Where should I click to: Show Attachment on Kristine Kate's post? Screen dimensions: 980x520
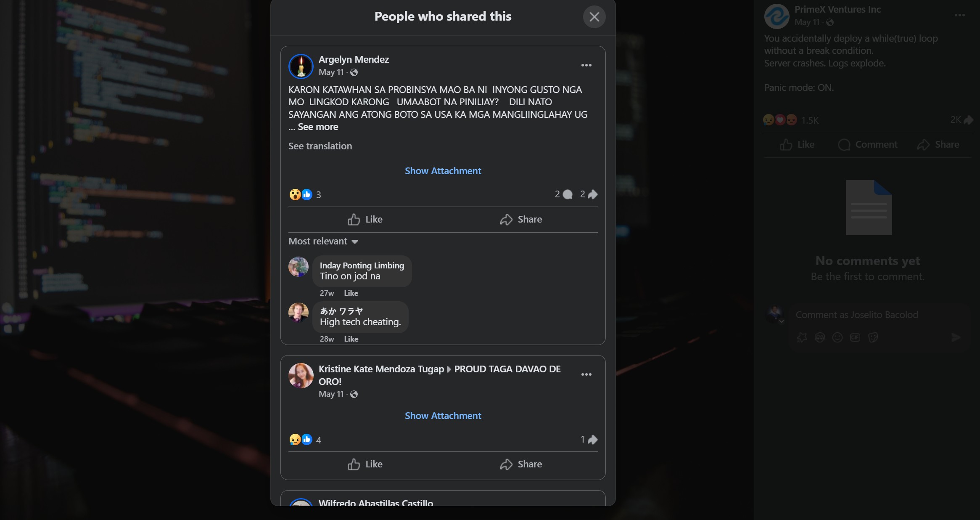(443, 416)
